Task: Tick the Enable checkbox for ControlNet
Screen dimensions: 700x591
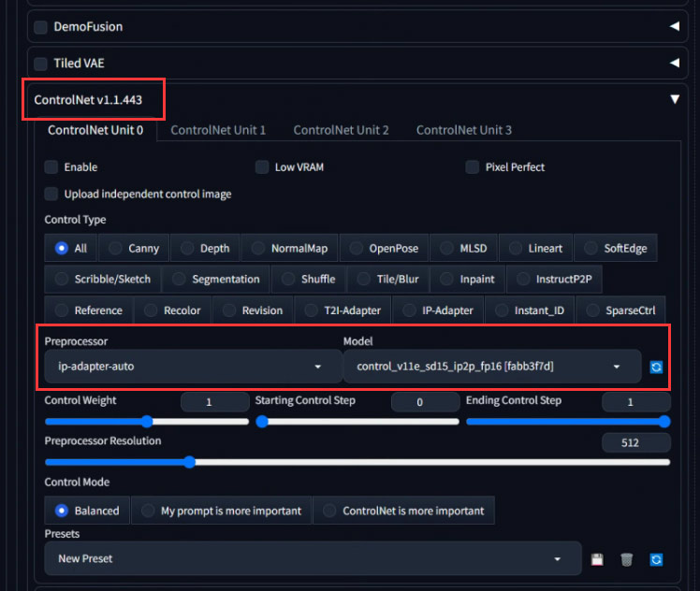Action: point(51,167)
